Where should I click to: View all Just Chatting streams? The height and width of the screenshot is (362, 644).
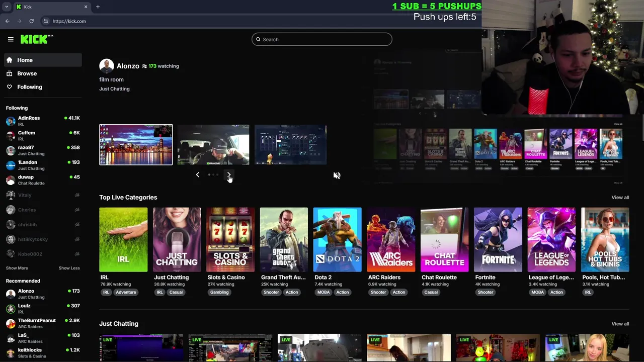point(620,324)
